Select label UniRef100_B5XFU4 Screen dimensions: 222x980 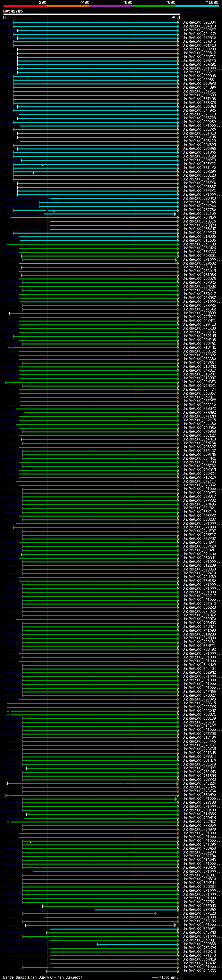click(x=199, y=883)
